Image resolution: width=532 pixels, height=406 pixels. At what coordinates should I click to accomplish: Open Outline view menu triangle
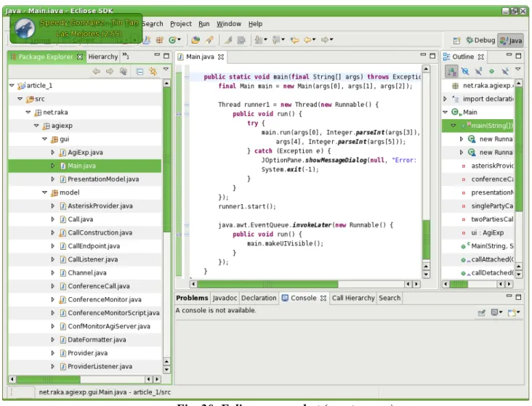517,69
